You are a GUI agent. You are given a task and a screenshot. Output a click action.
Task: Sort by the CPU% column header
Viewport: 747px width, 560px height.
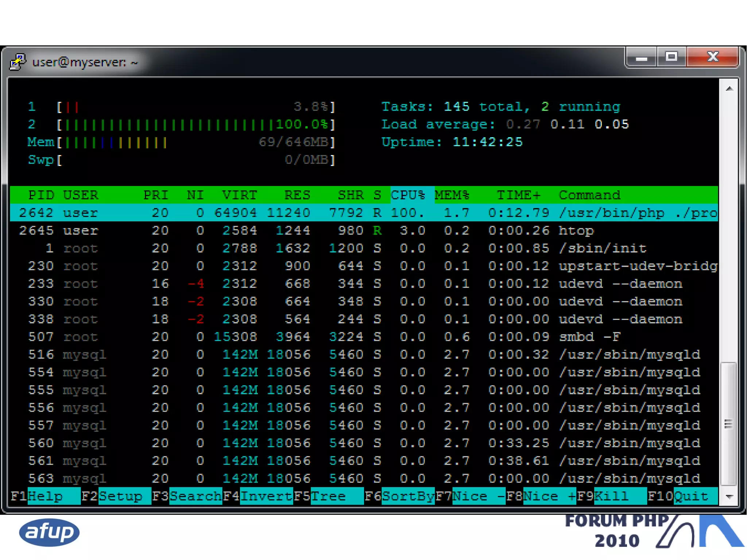[x=408, y=195]
